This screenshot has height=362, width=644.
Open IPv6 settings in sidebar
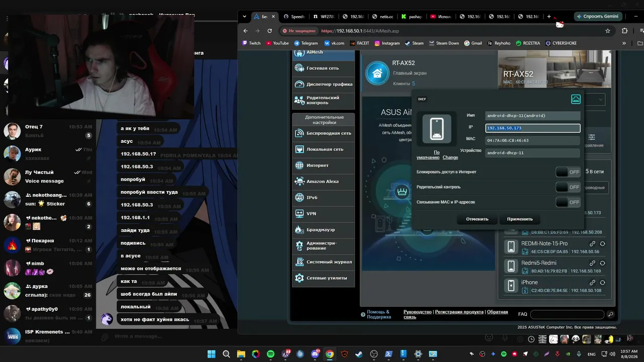tap(324, 198)
